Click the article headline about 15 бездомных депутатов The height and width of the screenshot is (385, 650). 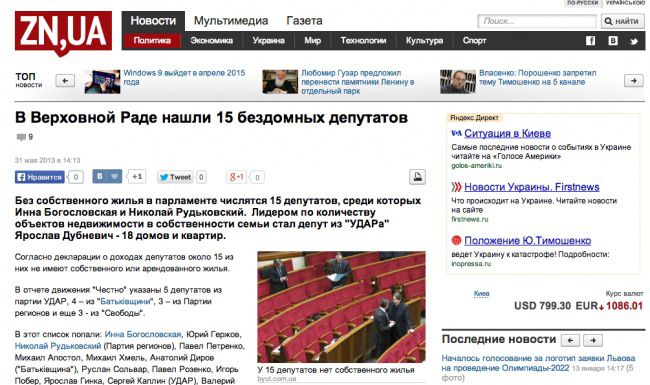pyautogui.click(x=211, y=118)
